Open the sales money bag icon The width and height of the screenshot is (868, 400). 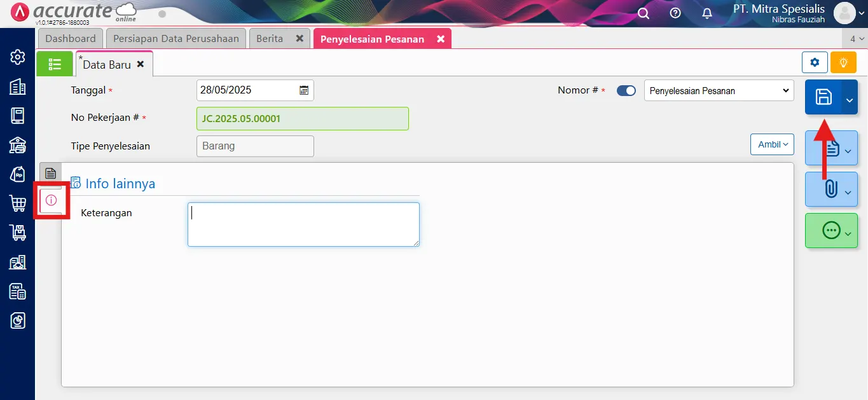pyautogui.click(x=18, y=174)
